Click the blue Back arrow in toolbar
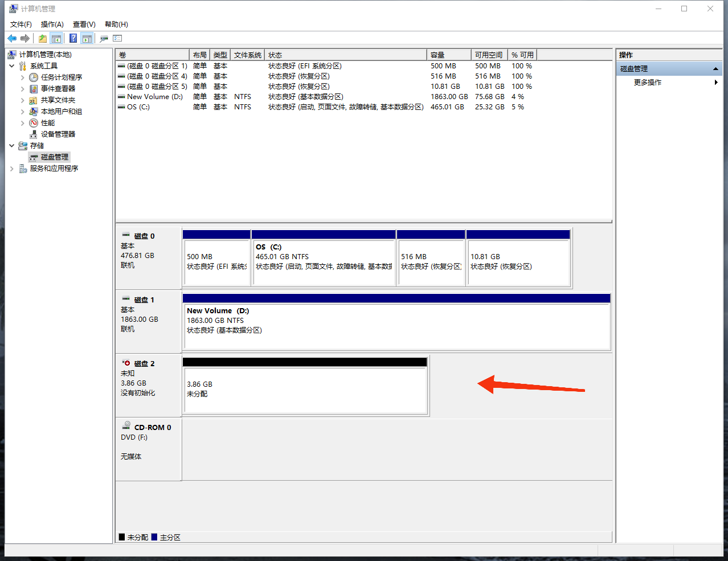The height and width of the screenshot is (561, 728). tap(12, 39)
